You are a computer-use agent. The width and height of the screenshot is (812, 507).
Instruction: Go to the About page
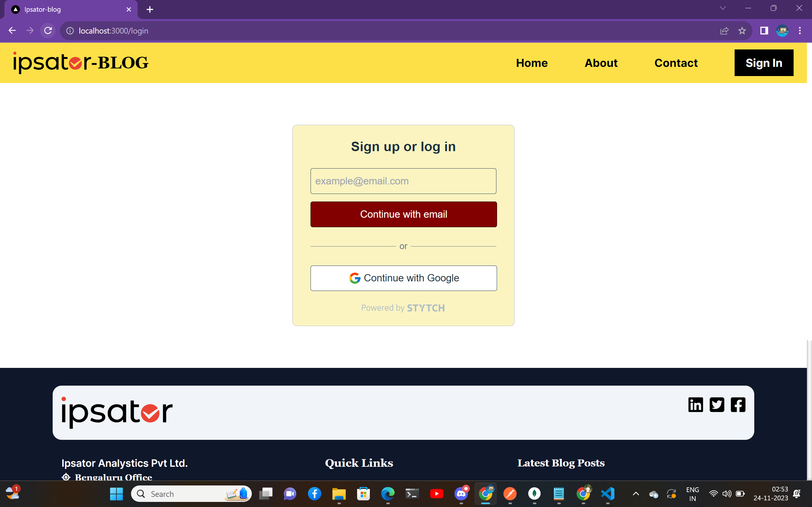(601, 63)
